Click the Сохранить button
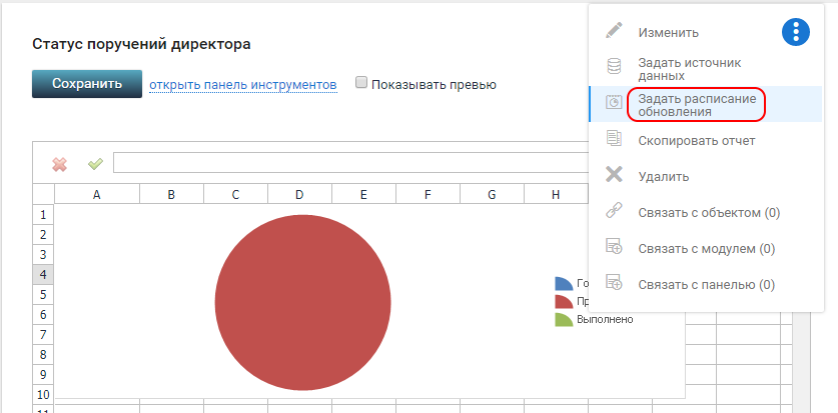The image size is (838, 413). [x=87, y=84]
